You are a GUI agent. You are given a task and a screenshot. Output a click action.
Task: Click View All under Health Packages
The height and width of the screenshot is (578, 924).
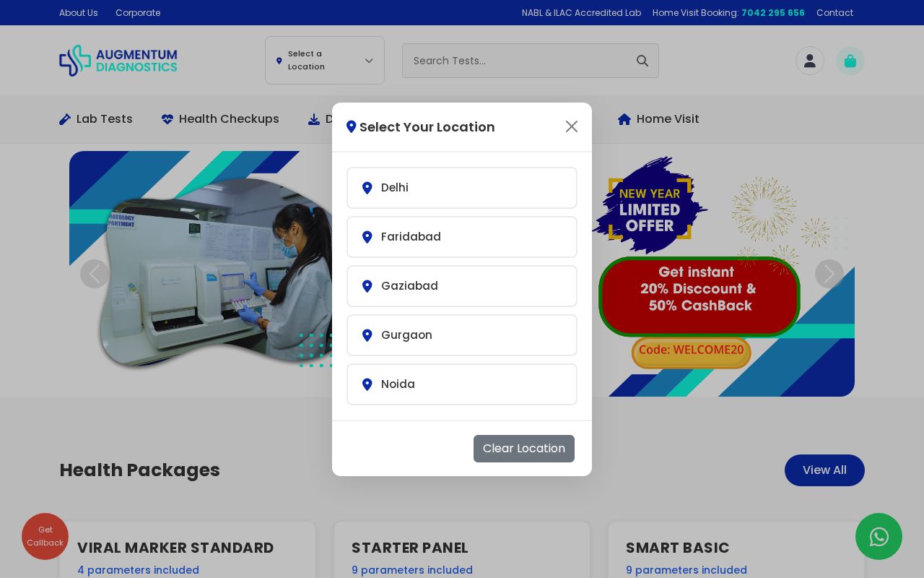point(824,470)
